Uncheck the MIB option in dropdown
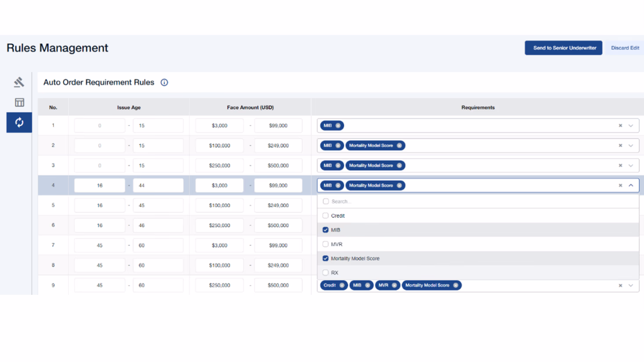 [x=325, y=230]
